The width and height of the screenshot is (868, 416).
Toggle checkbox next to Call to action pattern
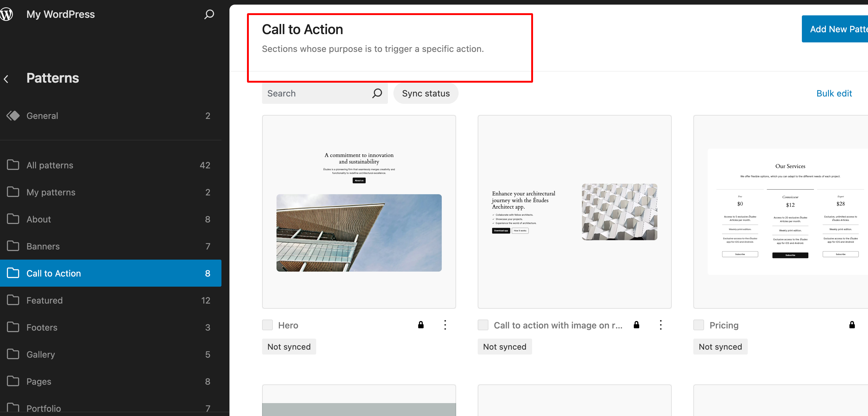click(483, 325)
